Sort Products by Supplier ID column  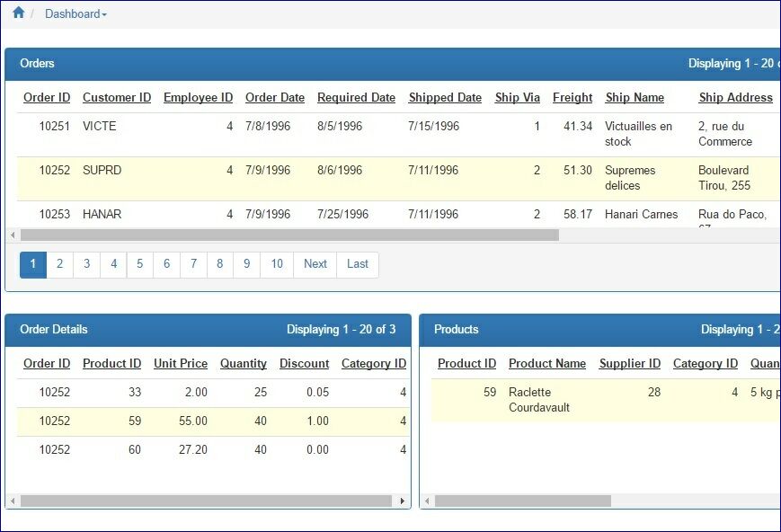[629, 363]
